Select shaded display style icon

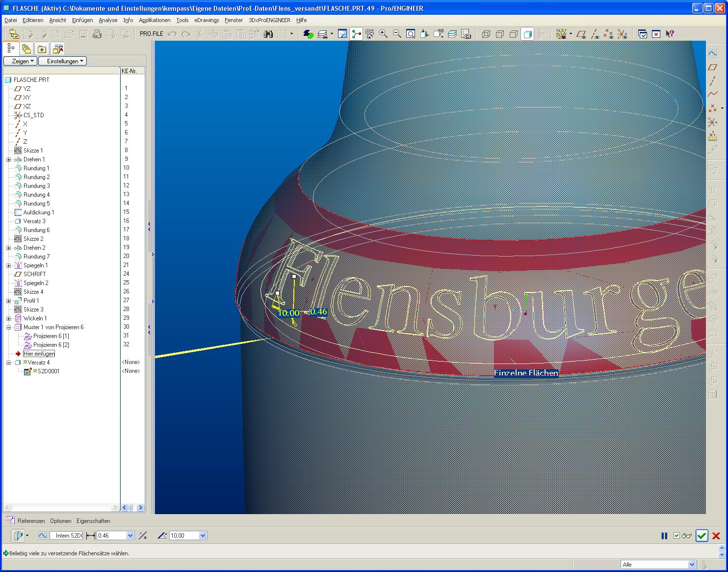(527, 34)
